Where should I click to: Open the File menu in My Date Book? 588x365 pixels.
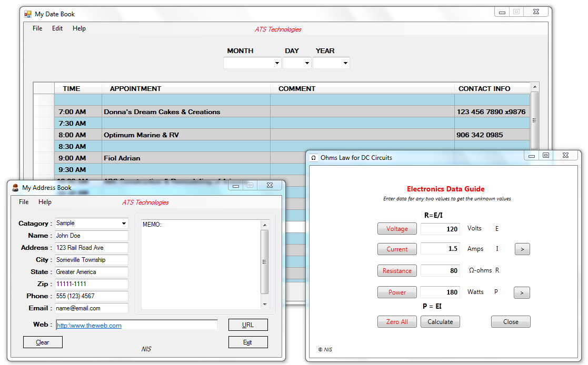point(37,28)
